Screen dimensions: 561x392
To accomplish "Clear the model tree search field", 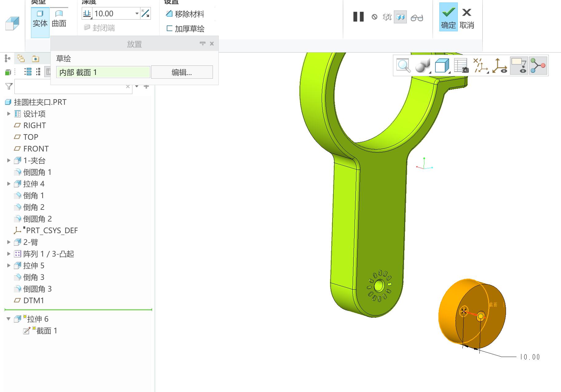I will 128,87.
